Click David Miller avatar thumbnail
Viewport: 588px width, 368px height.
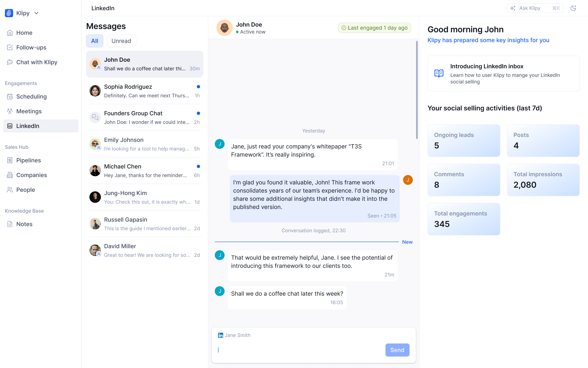tap(95, 250)
